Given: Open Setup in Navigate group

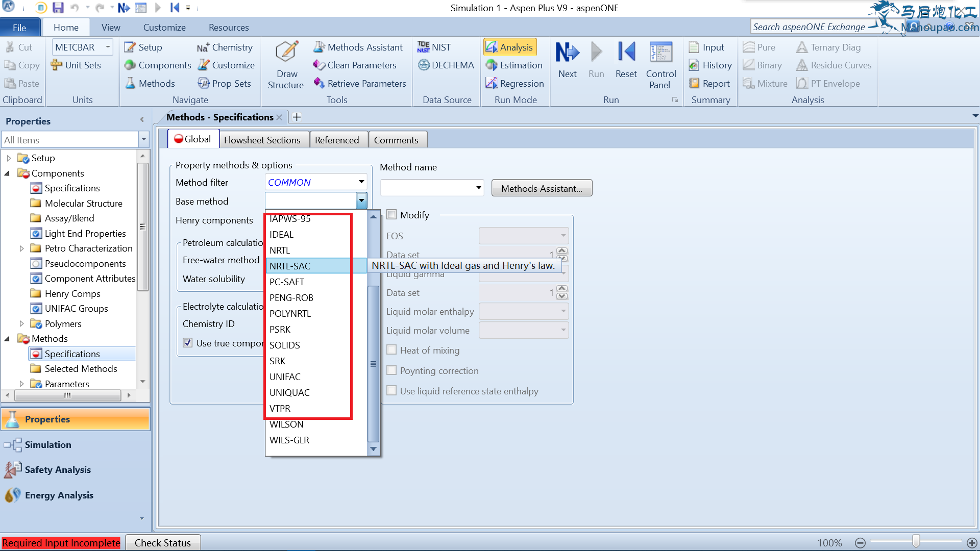Looking at the screenshot, I should pos(143,47).
